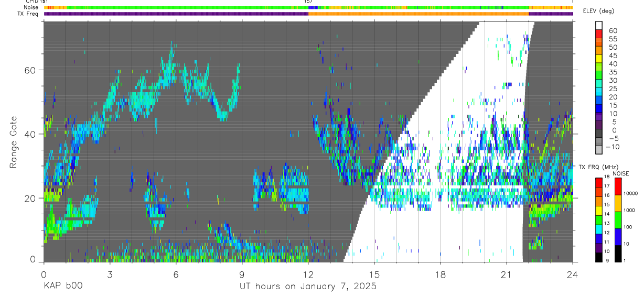The width and height of the screenshot is (644, 297).
Task: Click TX FRQ scale label 13
Action: 607,223
